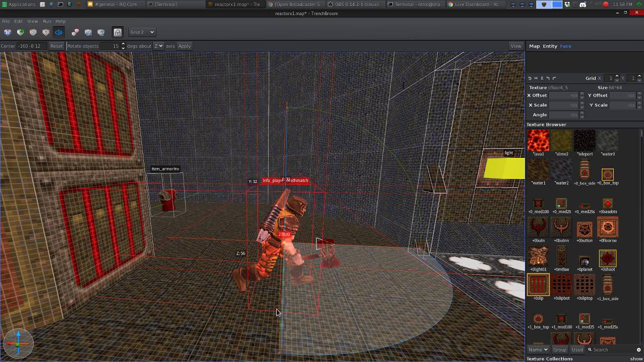Switch to the Map tab

click(534, 46)
